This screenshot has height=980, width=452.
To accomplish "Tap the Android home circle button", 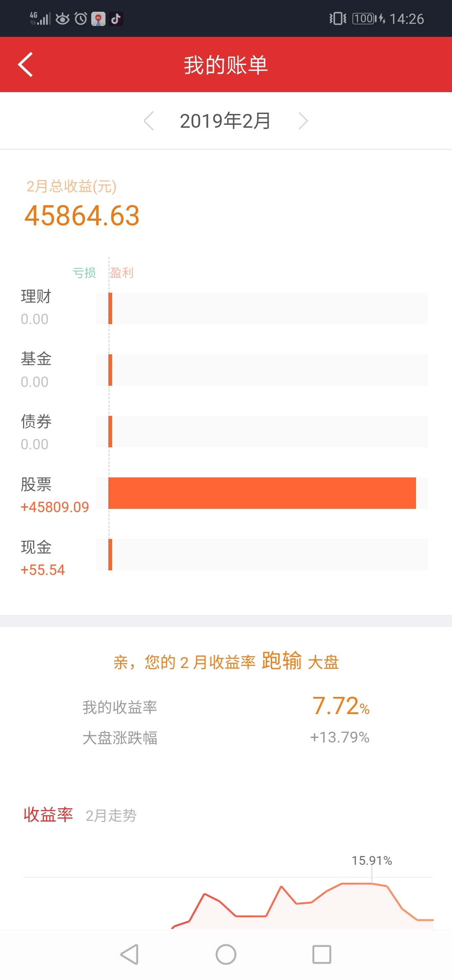I will 226,954.
